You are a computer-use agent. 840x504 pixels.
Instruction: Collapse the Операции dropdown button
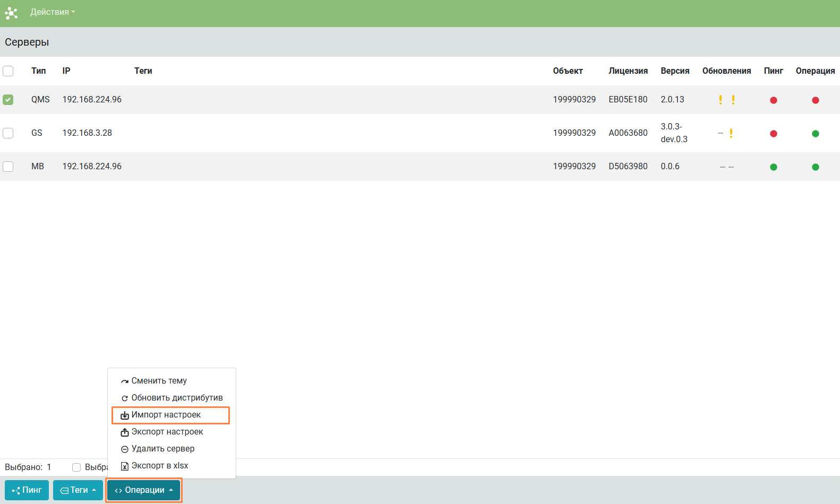point(144,490)
